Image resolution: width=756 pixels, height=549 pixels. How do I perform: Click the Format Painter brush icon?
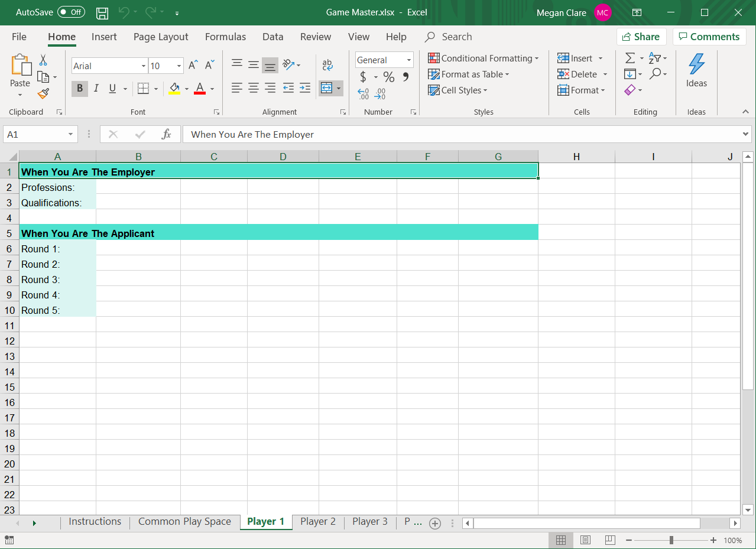[x=43, y=93]
